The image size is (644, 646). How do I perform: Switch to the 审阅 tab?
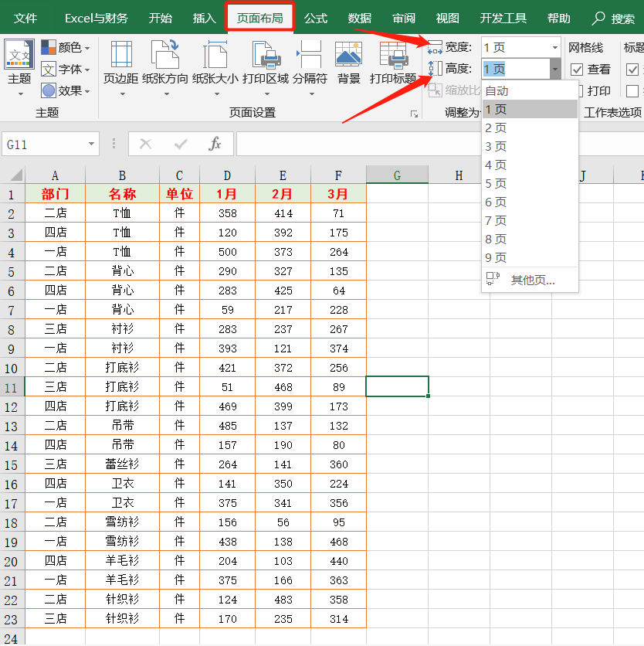[x=404, y=18]
